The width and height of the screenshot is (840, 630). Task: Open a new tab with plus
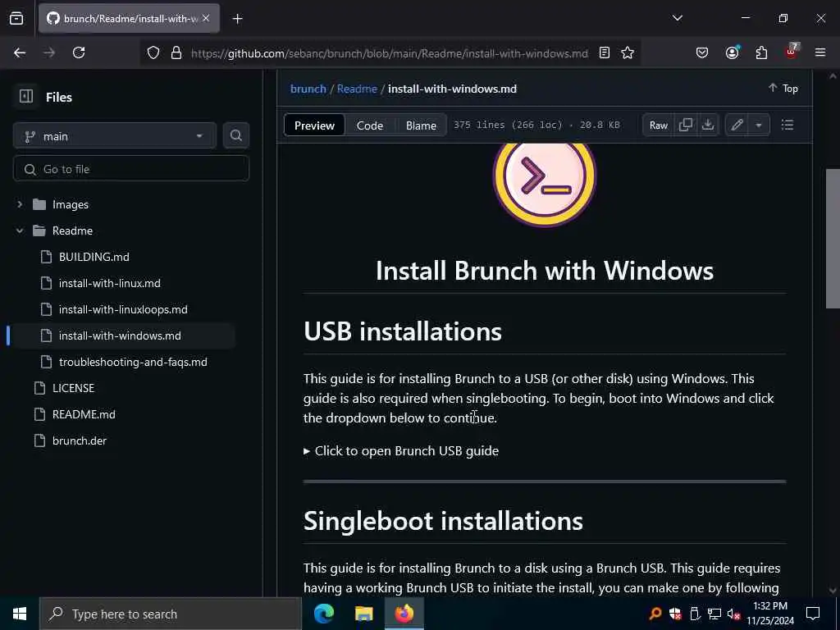tap(237, 19)
